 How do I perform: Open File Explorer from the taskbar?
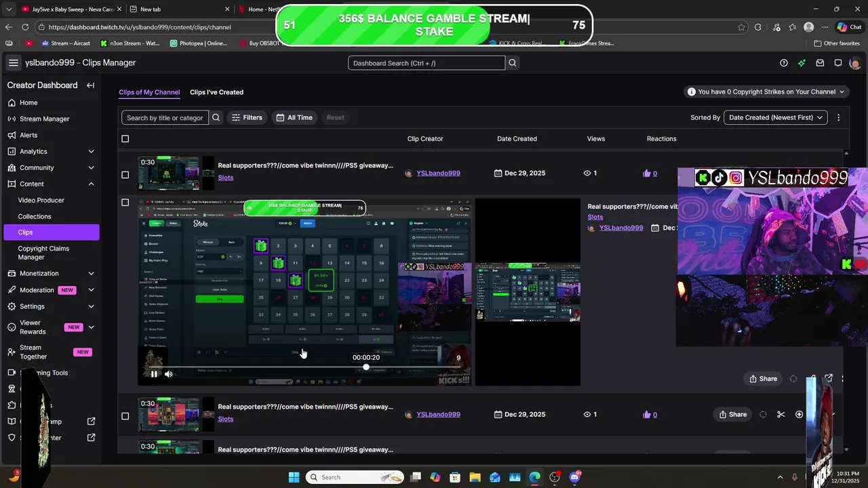click(x=475, y=477)
